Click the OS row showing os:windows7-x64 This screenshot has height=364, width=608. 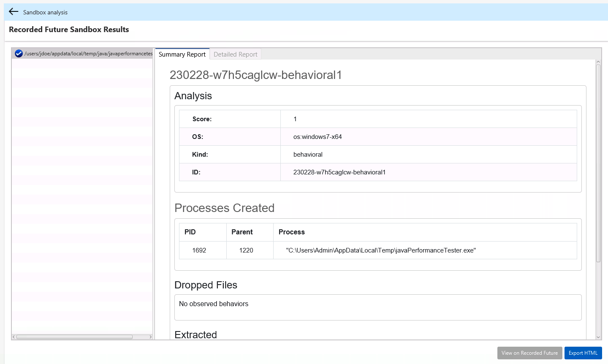coord(378,136)
